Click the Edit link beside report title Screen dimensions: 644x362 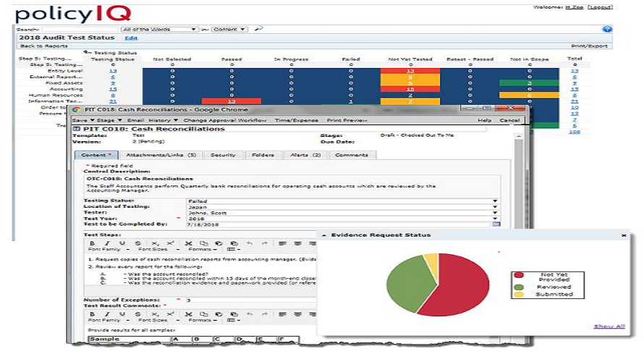click(130, 38)
